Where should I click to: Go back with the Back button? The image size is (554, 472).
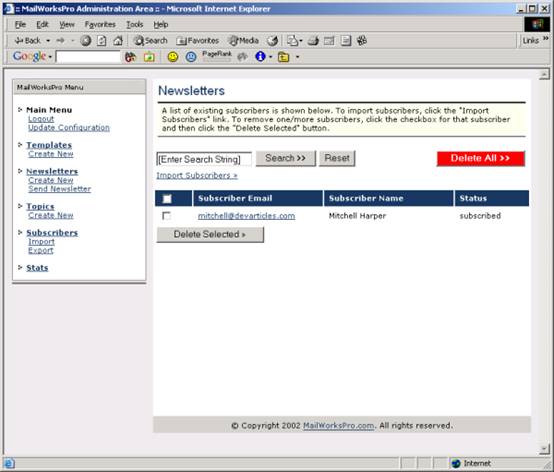pos(28,41)
